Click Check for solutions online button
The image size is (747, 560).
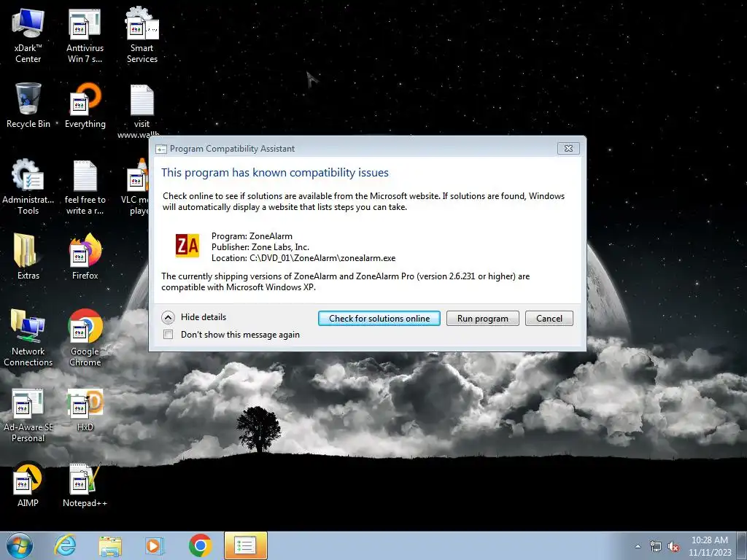pos(379,319)
